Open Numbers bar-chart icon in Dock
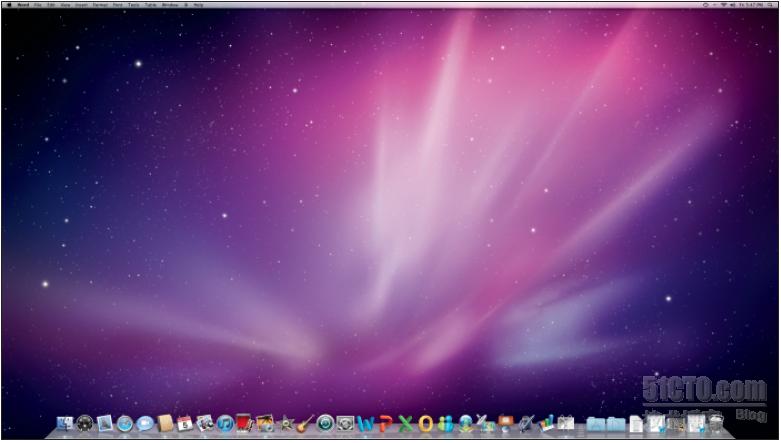Viewport: 781px width, 443px height. coord(546,424)
